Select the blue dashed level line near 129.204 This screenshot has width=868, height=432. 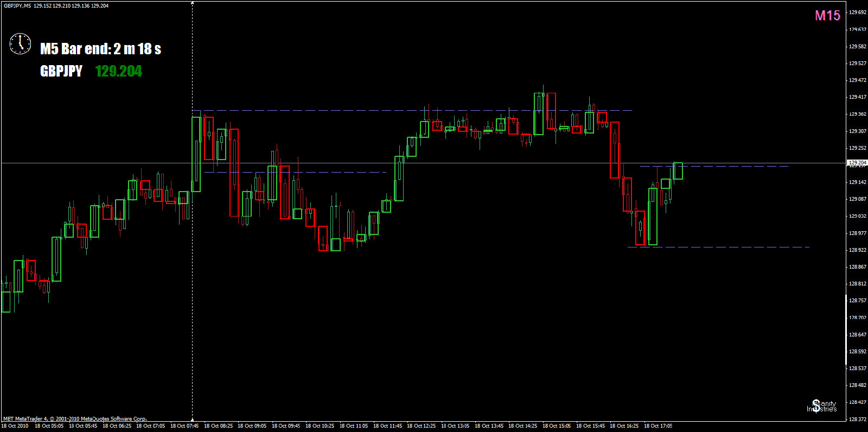pyautogui.click(x=714, y=166)
